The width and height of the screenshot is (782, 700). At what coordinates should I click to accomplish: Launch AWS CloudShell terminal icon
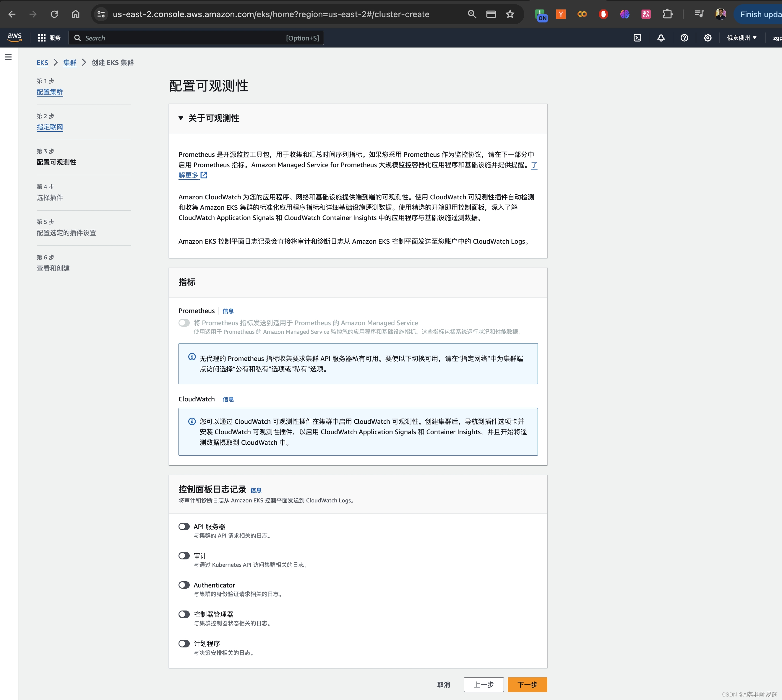tap(637, 38)
